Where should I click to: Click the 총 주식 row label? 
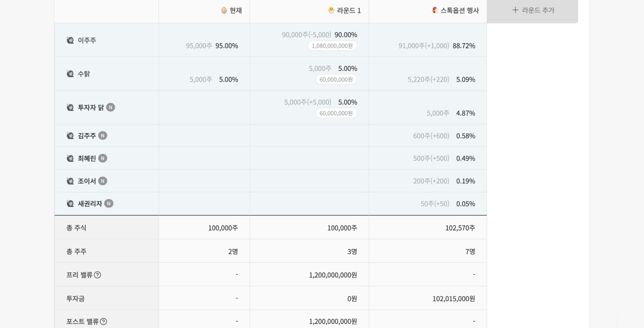tap(76, 228)
